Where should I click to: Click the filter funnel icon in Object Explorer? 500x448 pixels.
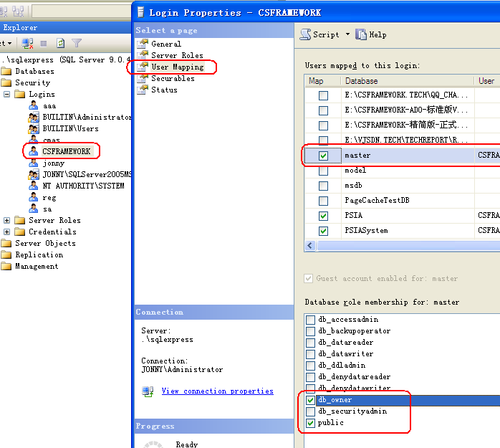point(77,44)
